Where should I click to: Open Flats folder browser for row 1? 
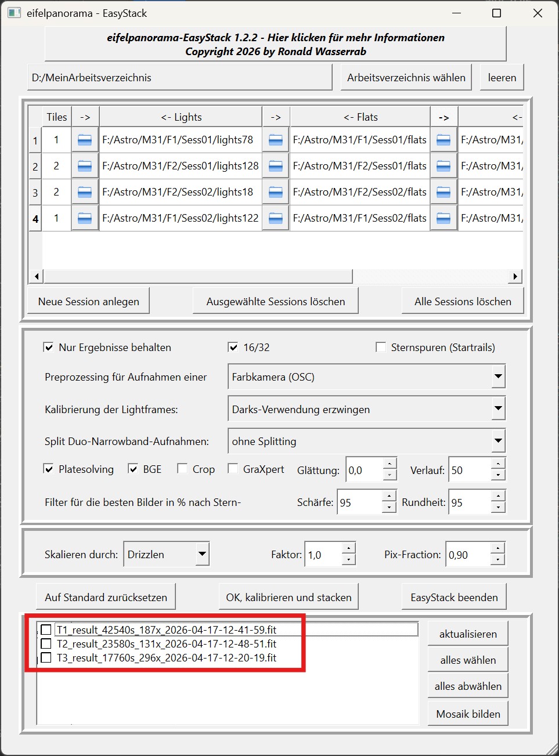coord(276,140)
